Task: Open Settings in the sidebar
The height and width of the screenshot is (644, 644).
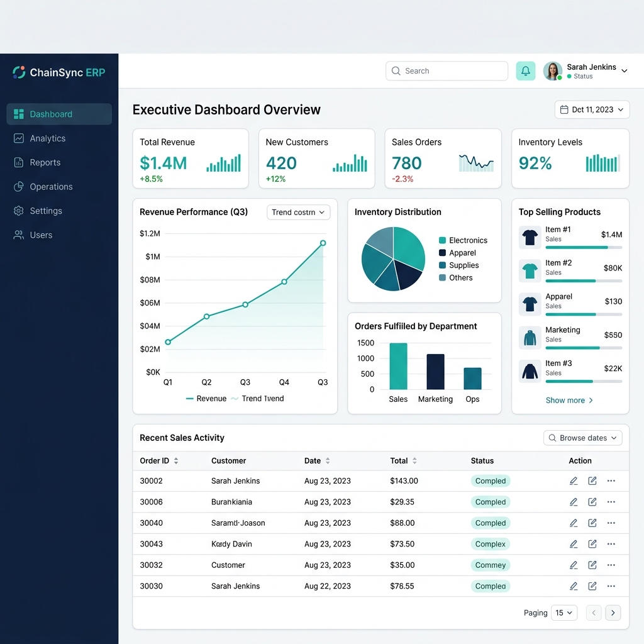Action: tap(59, 211)
